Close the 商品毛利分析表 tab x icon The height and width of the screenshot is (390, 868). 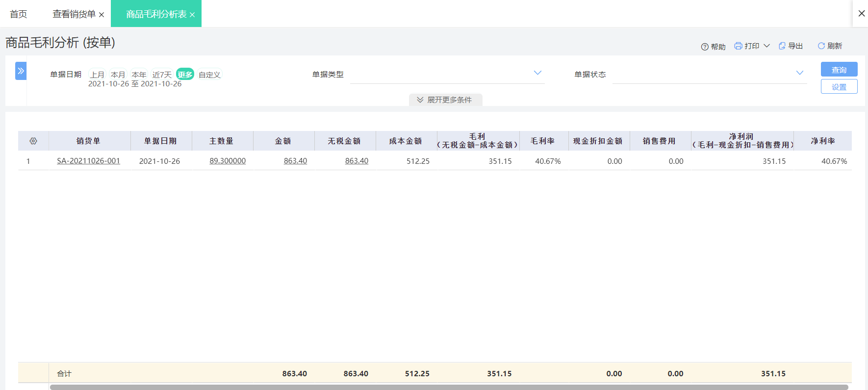tap(192, 15)
